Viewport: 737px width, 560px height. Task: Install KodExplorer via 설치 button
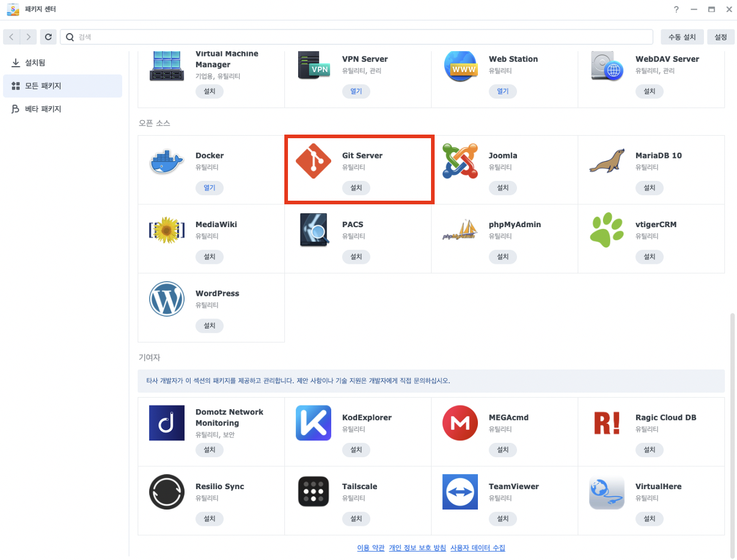(x=356, y=450)
